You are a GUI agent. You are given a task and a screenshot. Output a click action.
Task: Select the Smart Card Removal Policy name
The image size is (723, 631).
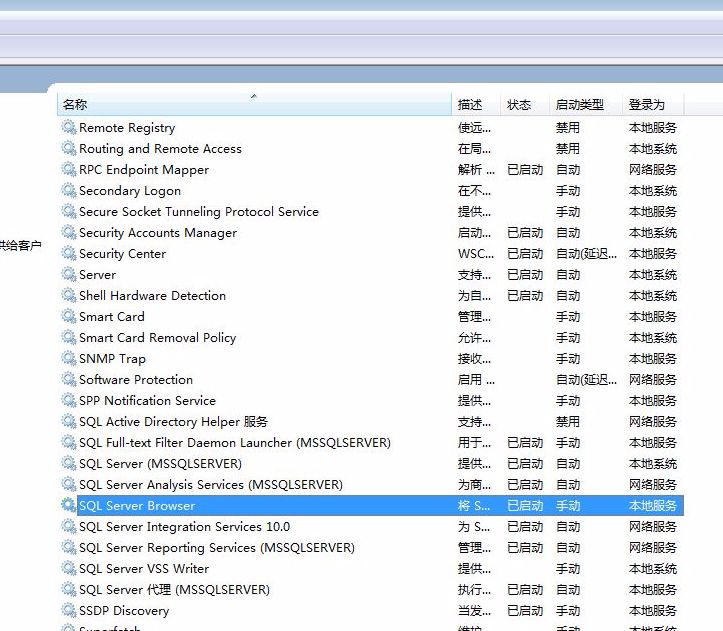(157, 338)
